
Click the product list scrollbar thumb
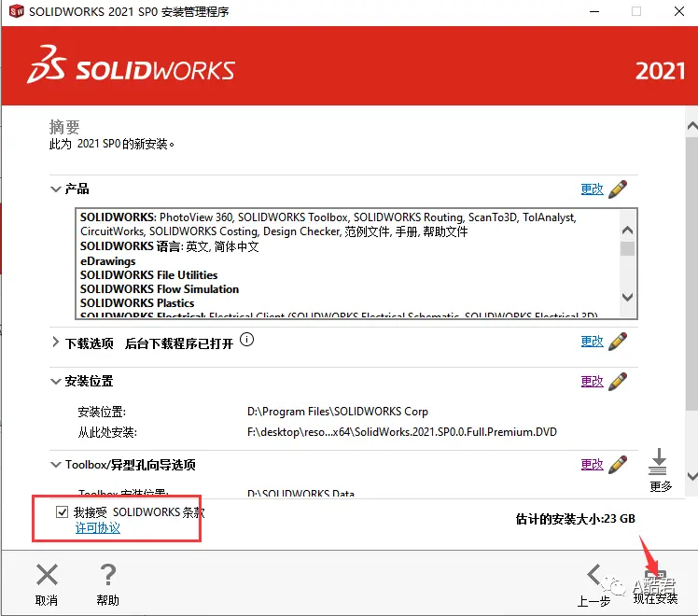point(627,248)
